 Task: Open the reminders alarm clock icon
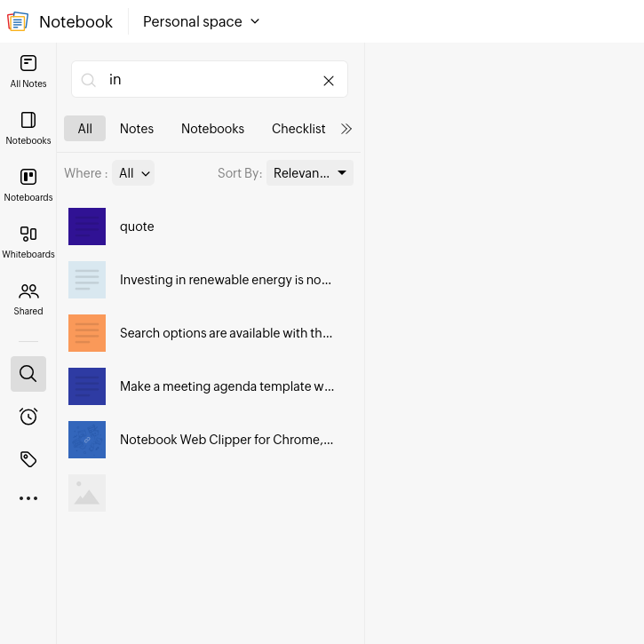28,417
